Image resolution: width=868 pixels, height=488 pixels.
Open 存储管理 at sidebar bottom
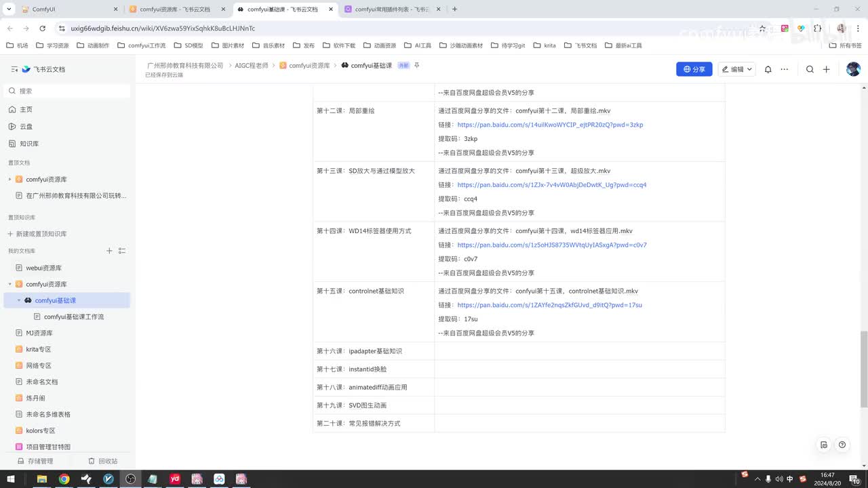(35, 461)
